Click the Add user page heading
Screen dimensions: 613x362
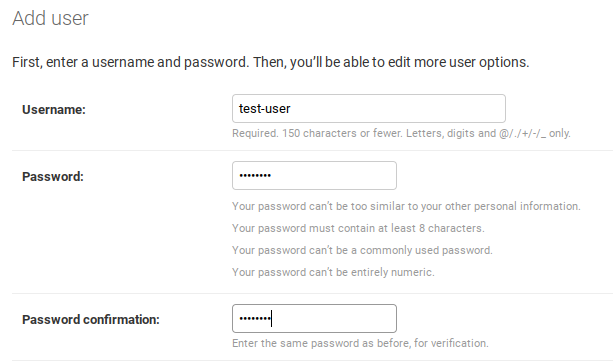pos(50,18)
